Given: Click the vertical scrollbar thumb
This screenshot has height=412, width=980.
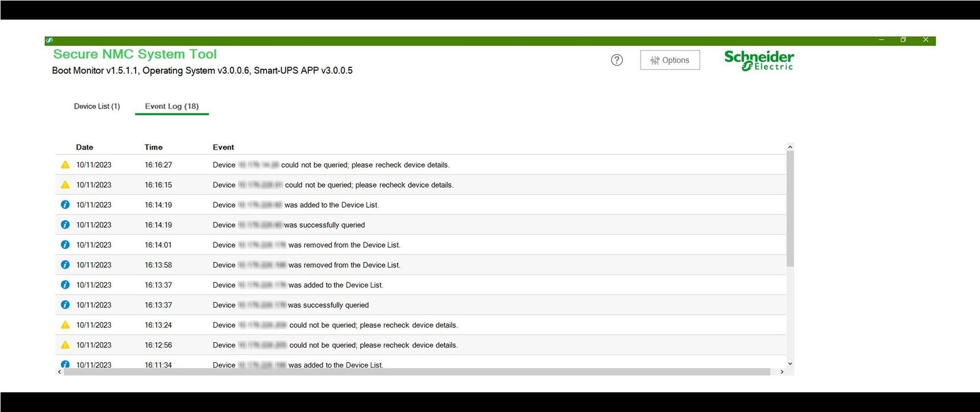Looking at the screenshot, I should 790,209.
